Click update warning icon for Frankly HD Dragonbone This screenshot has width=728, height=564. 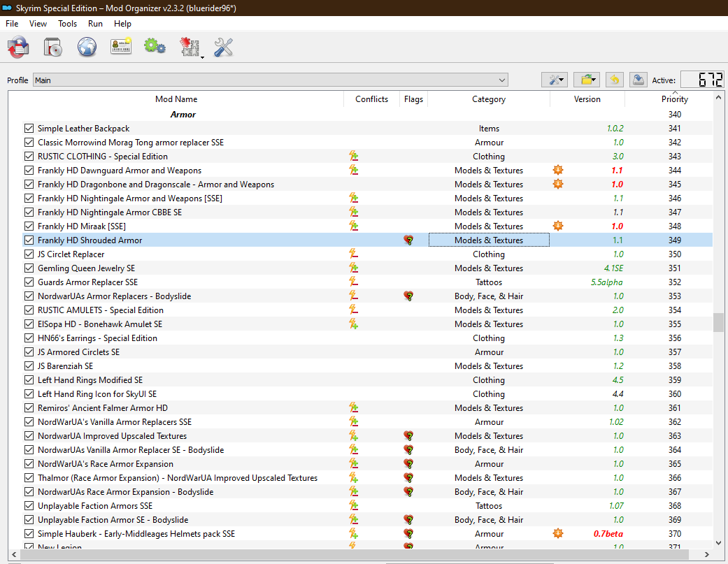coord(558,184)
